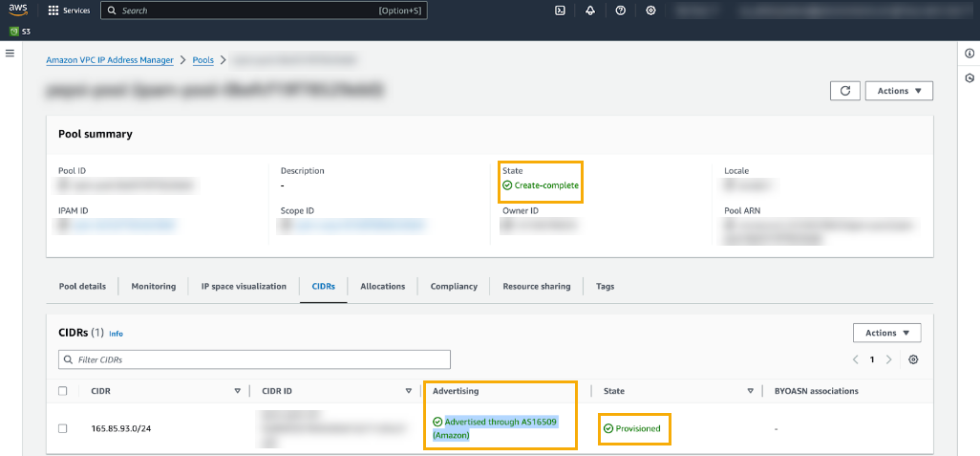Open the CIDRs table Actions dropdown
The height and width of the screenshot is (456, 980).
tap(886, 333)
